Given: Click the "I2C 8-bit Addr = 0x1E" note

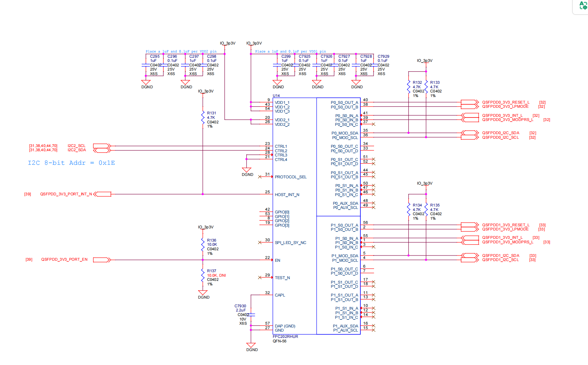Looking at the screenshot, I should coord(71,163).
